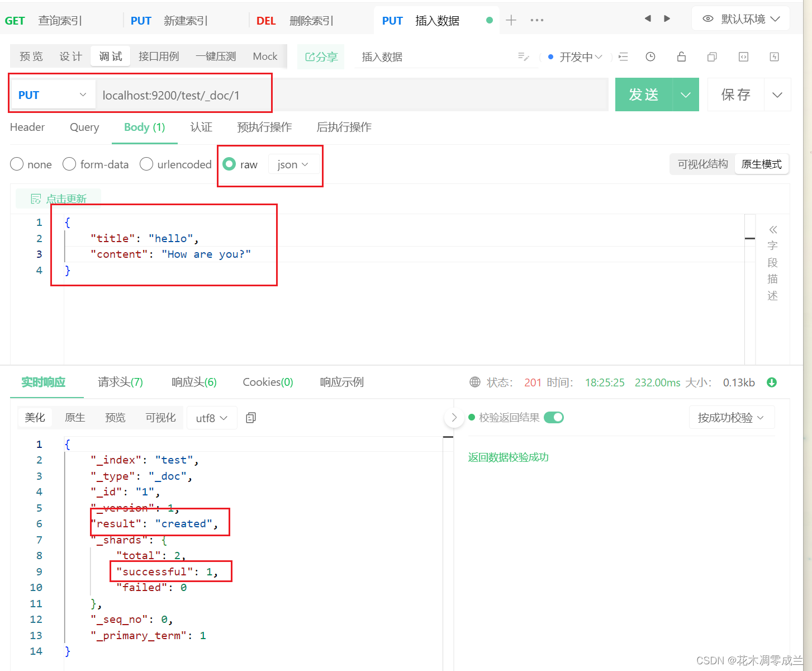812x671 pixels.
Task: Click the edit description pencil icon
Action: pos(524,56)
